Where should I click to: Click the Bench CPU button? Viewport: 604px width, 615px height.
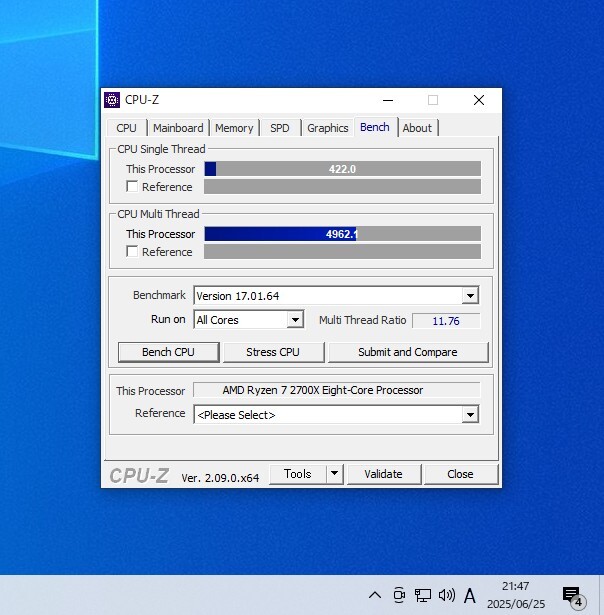click(168, 352)
